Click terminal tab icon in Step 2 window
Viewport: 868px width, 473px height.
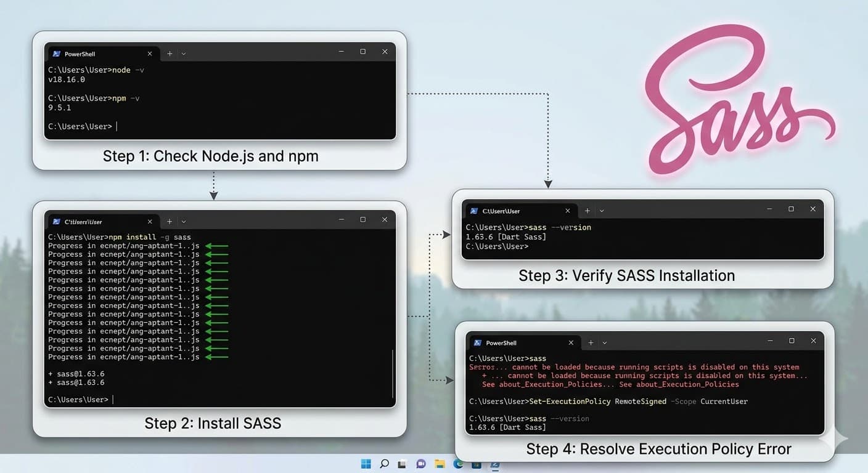click(56, 222)
